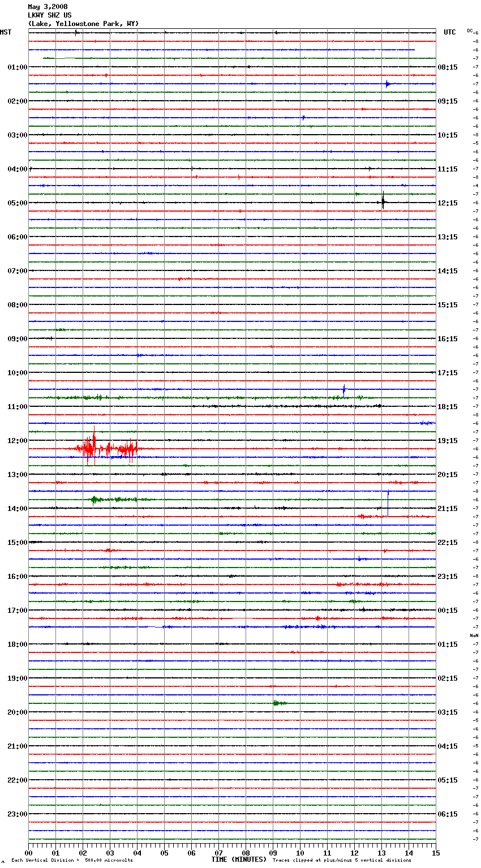Select the 06:00 MST hour label

click(x=18, y=237)
